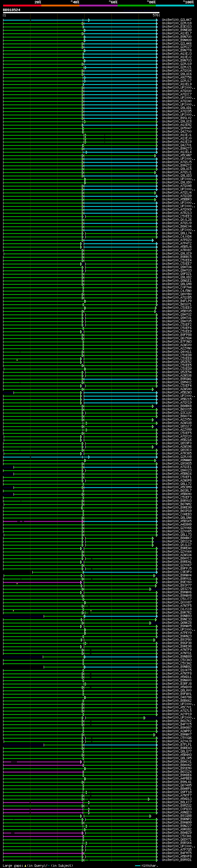This screenshot has width=197, height=868.
Task: Select the UniRef100_A1XEJ2 label
Action: tap(177, 57)
